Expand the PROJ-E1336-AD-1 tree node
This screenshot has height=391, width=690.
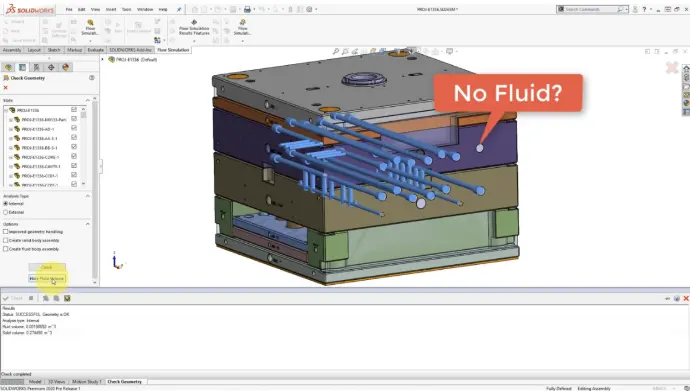tap(11, 129)
